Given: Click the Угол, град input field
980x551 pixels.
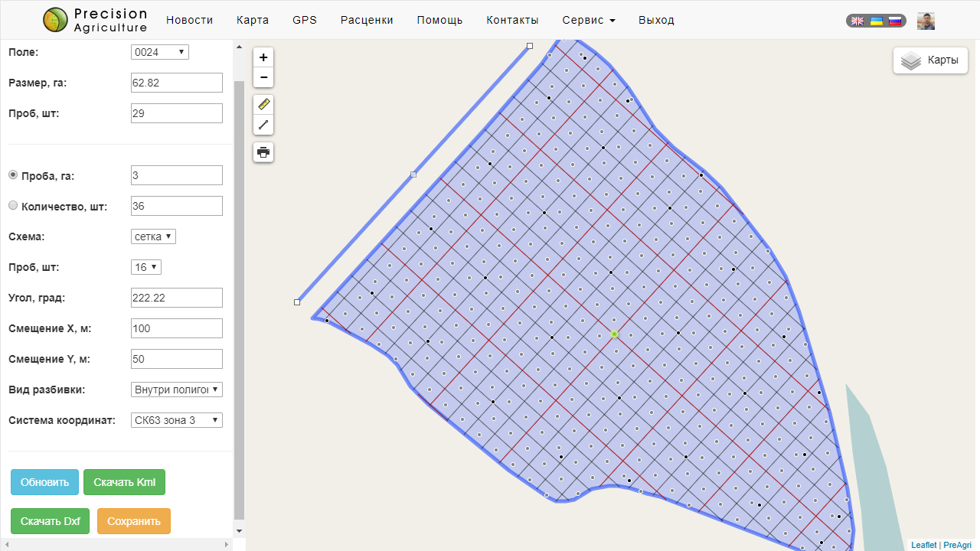Looking at the screenshot, I should point(176,298).
